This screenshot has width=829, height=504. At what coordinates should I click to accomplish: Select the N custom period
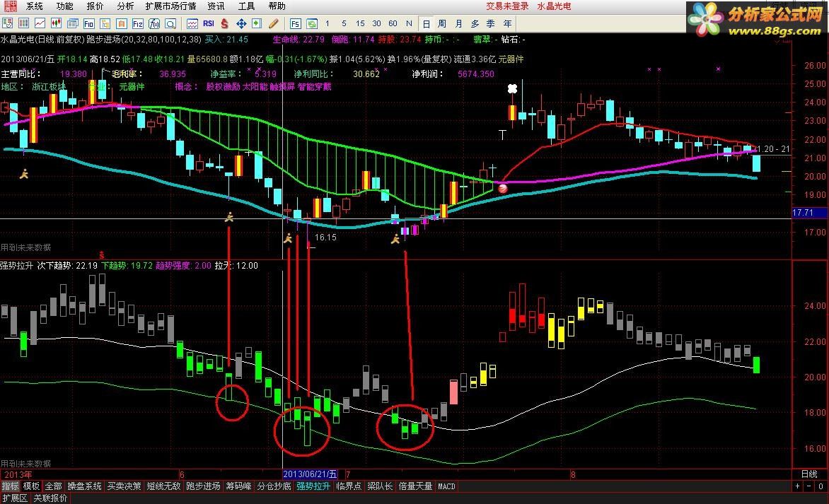click(x=409, y=23)
